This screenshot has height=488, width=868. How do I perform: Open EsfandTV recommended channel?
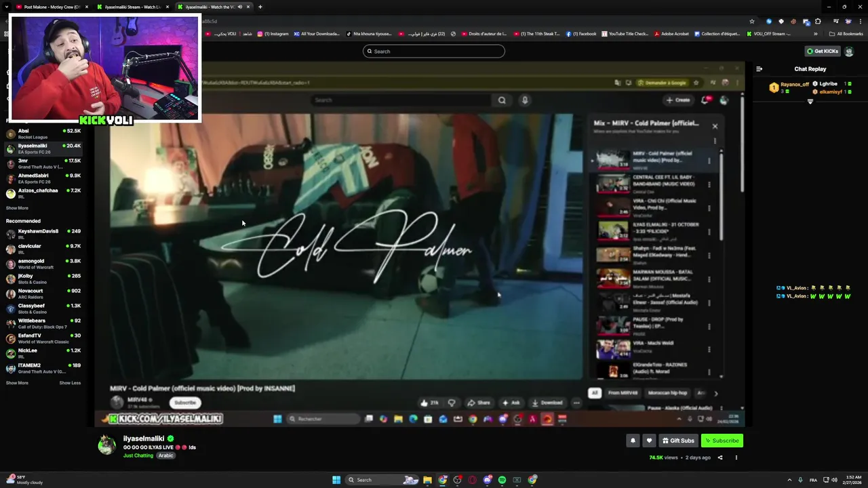pos(43,338)
